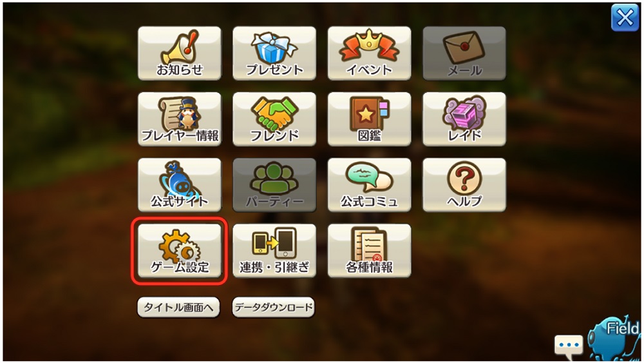Open the プレゼント gift box menu
This screenshot has width=644, height=363.
tap(274, 53)
